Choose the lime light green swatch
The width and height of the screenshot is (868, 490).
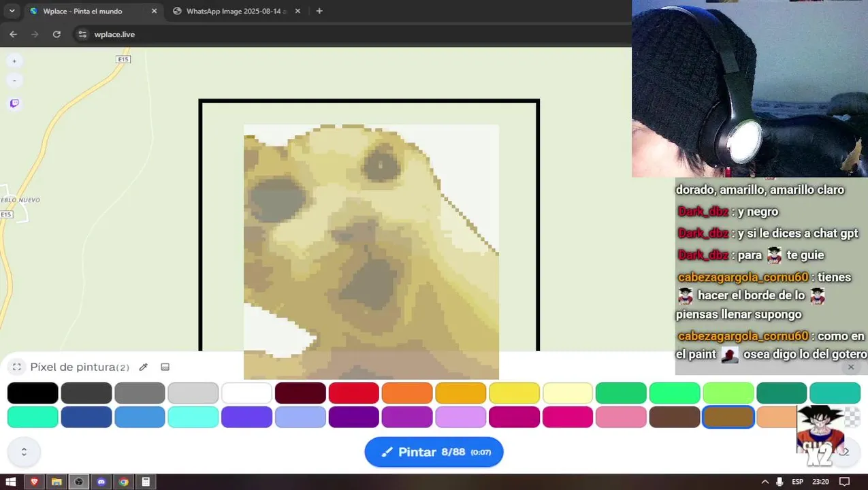click(x=728, y=393)
